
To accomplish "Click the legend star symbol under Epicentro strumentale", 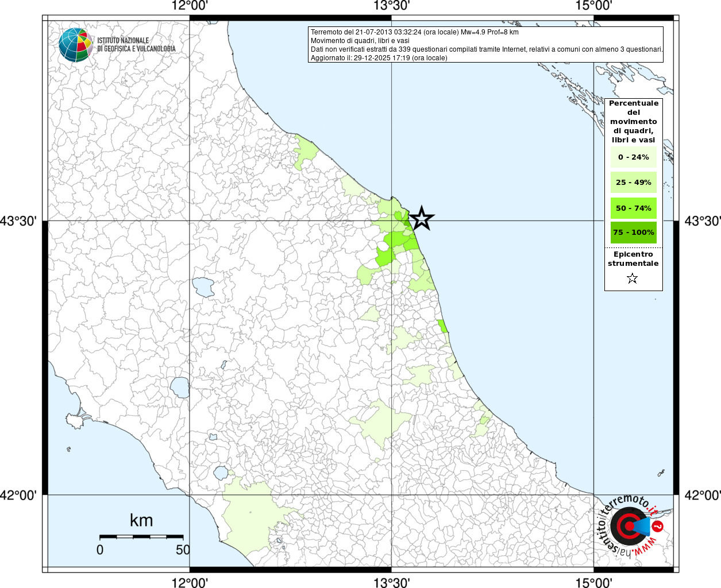I will coord(633,278).
